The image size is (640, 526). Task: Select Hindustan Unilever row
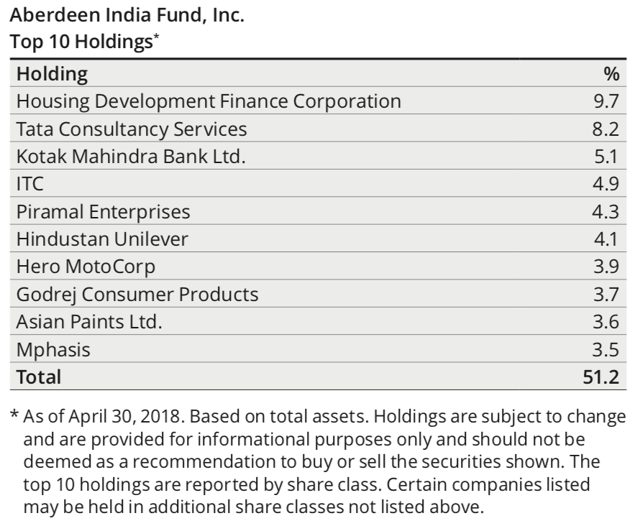click(x=318, y=239)
